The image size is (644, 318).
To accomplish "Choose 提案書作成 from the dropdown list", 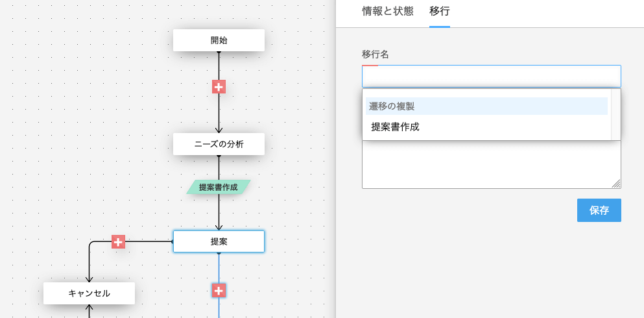I will click(x=486, y=127).
